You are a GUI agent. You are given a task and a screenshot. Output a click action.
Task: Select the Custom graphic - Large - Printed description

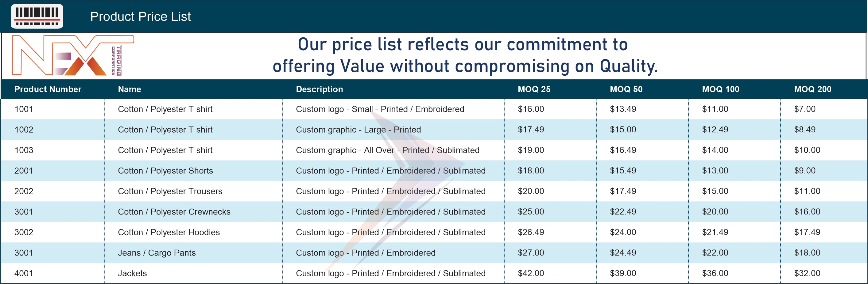click(x=358, y=130)
